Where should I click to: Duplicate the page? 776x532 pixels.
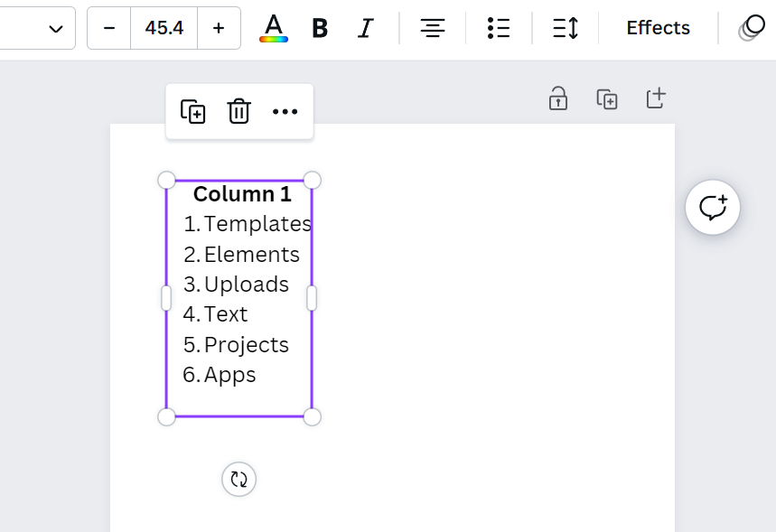pos(607,98)
